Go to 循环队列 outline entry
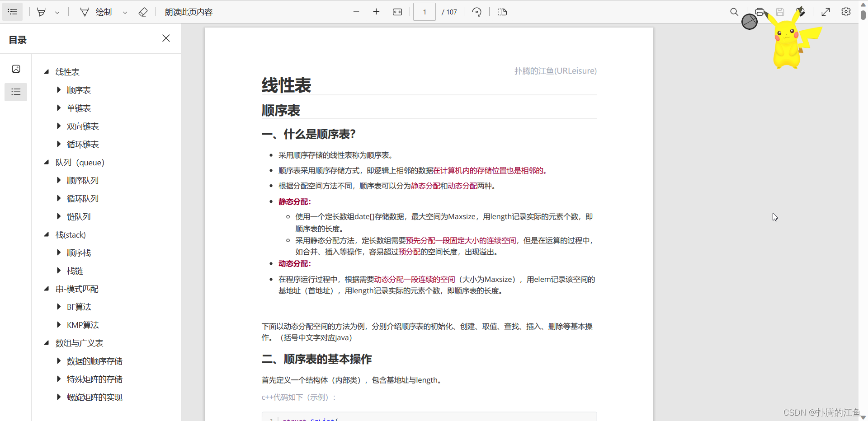Image resolution: width=868 pixels, height=421 pixels. (83, 199)
